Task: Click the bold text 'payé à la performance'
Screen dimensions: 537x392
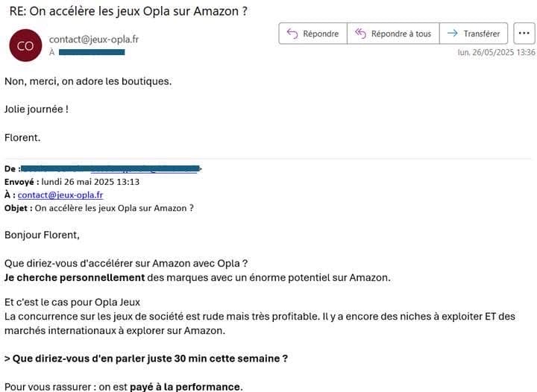Action: (186, 386)
